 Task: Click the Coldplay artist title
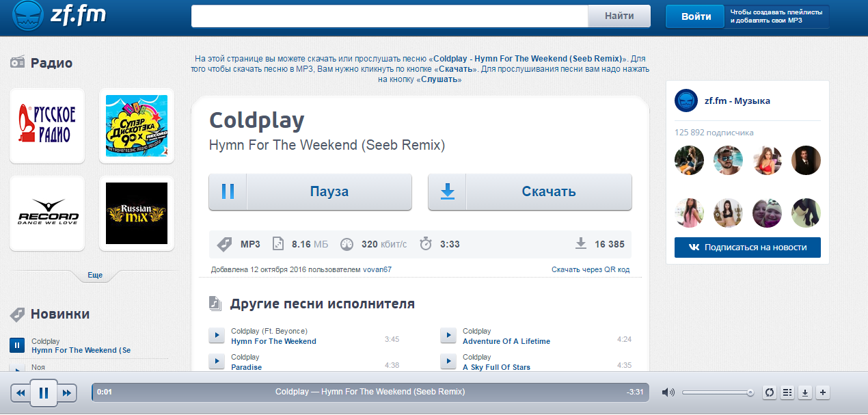[x=256, y=120]
